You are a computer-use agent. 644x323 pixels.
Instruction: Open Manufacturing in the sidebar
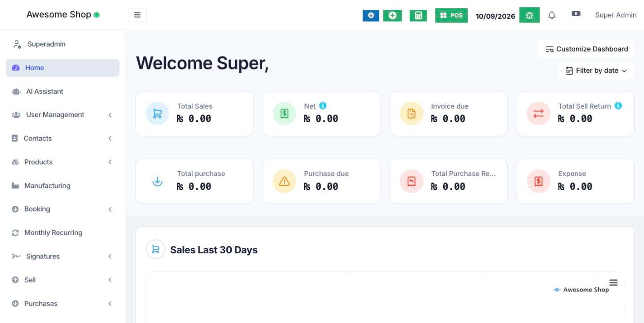[x=62, y=186]
